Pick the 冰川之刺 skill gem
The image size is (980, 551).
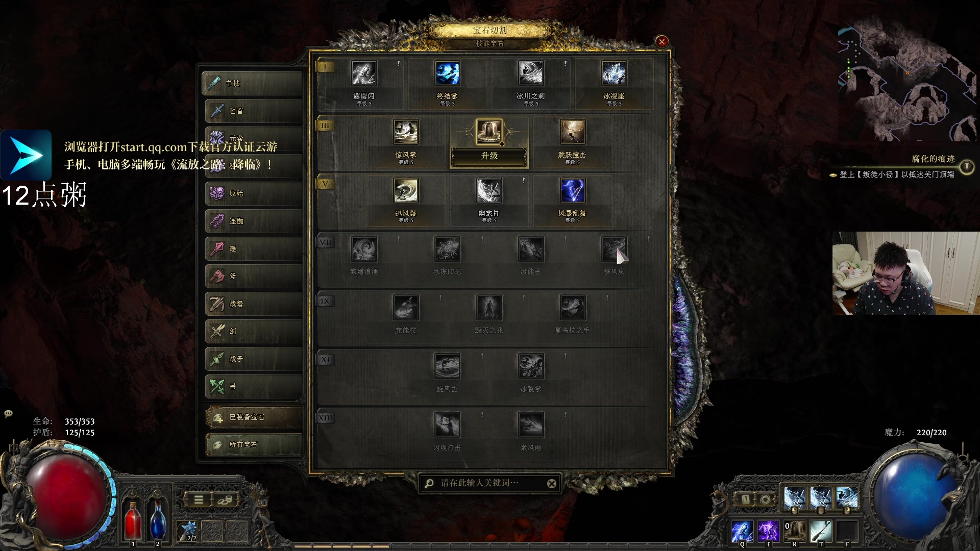[531, 73]
